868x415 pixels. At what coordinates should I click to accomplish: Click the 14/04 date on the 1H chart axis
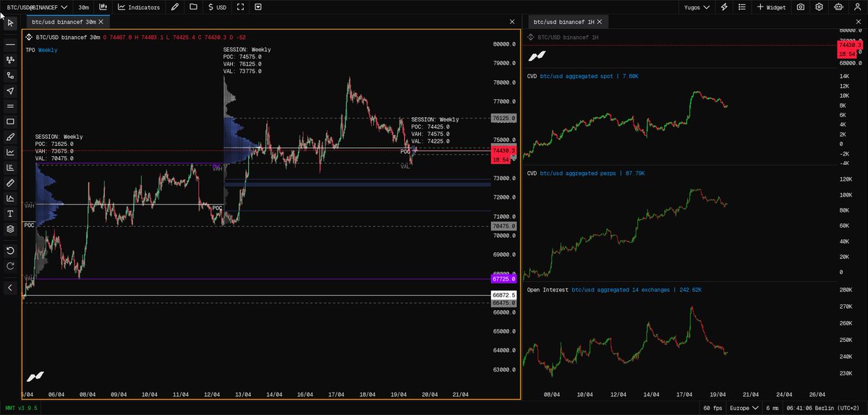[x=651, y=395]
